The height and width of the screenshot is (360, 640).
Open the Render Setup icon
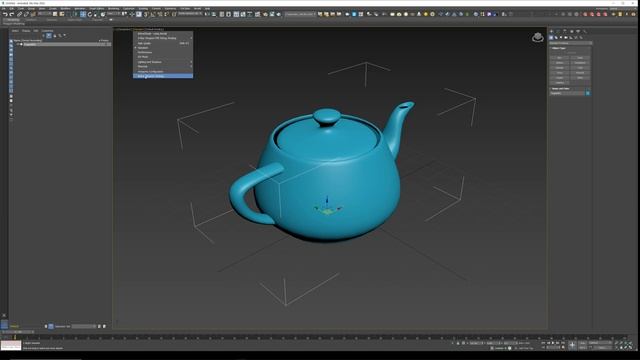pos(265,14)
